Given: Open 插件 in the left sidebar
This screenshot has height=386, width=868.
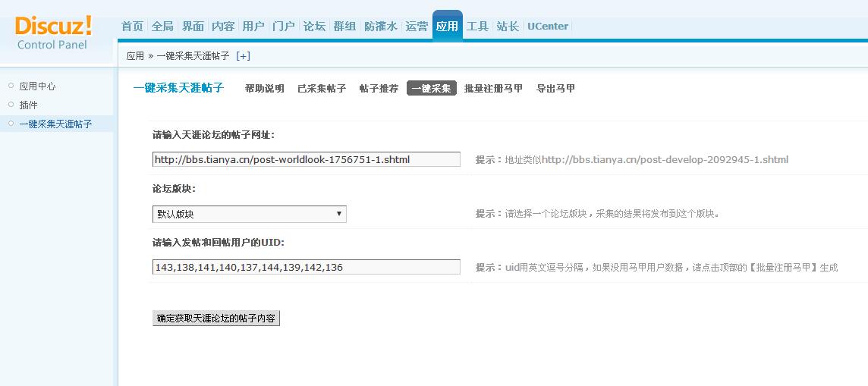Looking at the screenshot, I should click(28, 105).
